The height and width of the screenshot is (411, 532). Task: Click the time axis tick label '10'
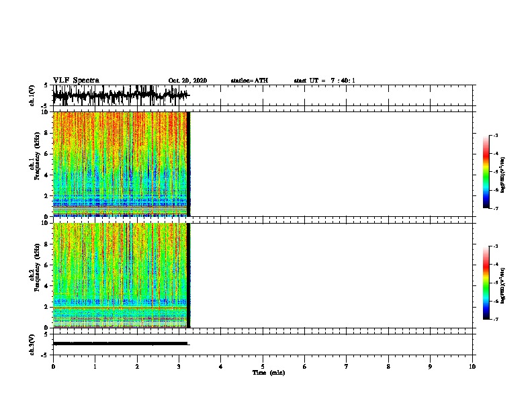(472, 367)
